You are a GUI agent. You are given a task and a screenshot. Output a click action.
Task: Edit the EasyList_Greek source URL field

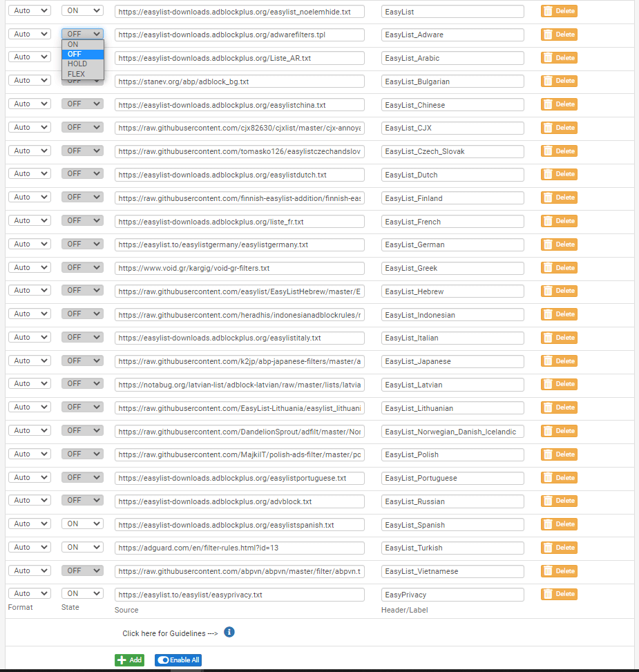click(239, 268)
